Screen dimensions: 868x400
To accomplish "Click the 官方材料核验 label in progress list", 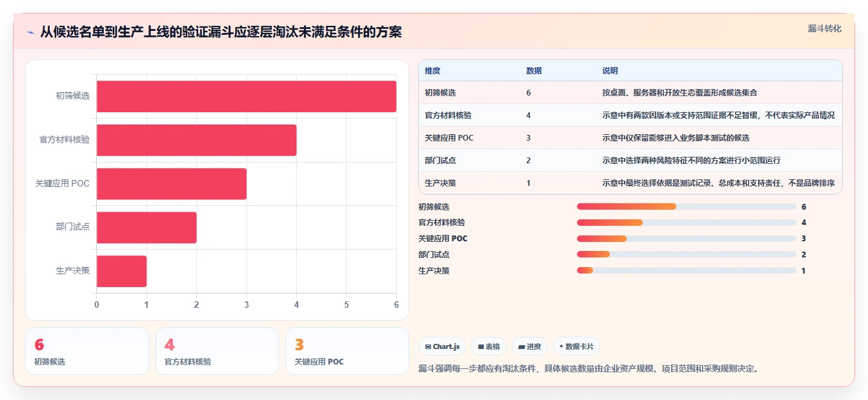I will tap(441, 223).
